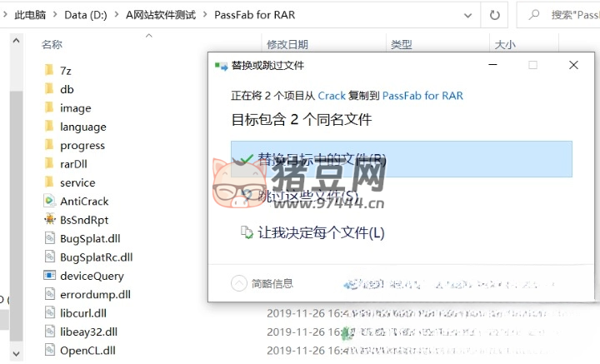
Task: Select the service folder icon
Action: (x=49, y=182)
